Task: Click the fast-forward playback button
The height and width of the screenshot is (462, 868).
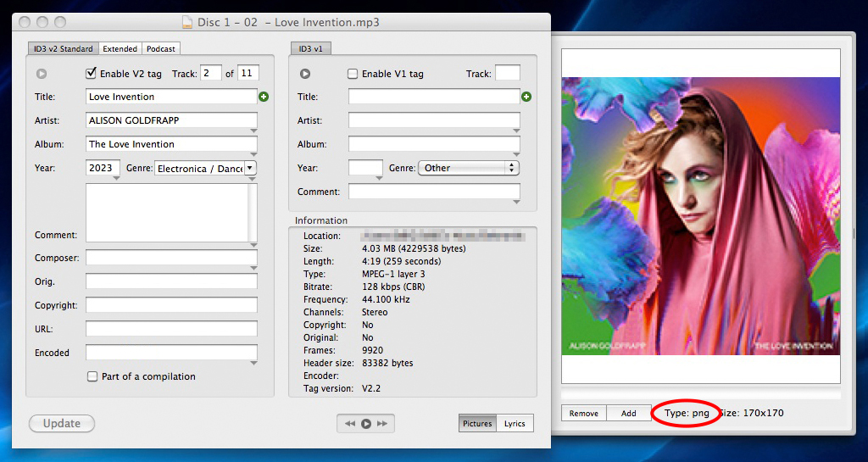Action: [382, 424]
